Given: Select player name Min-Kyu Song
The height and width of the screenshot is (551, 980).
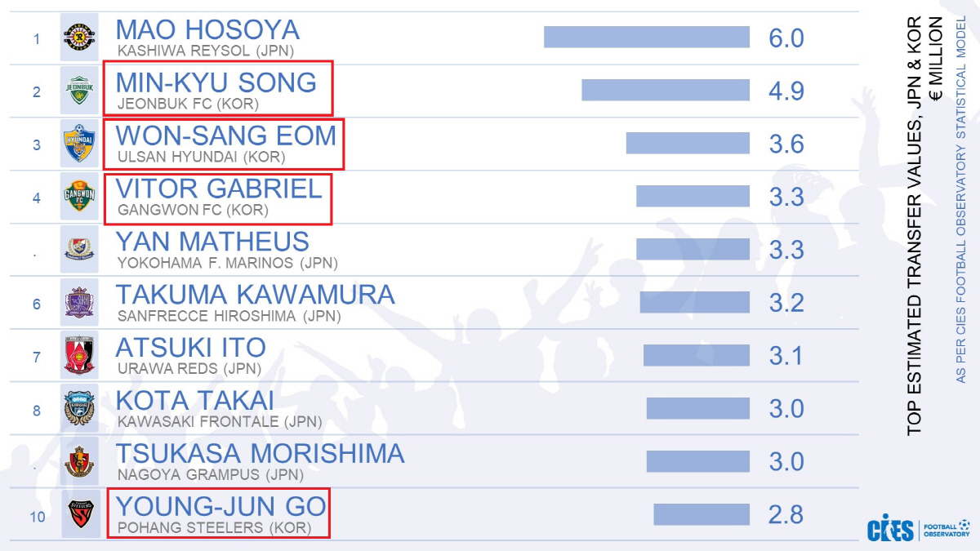Looking at the screenshot, I should pos(216,82).
